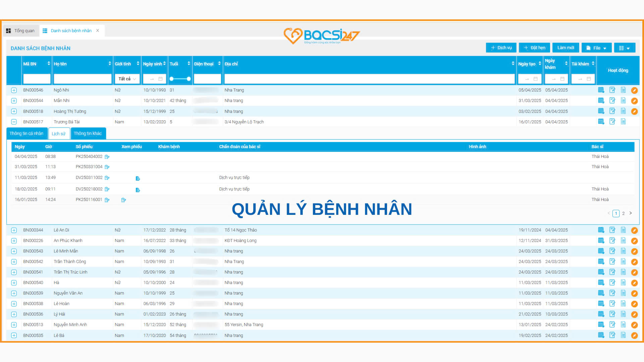Click next page arrow in history pagination
Viewport: 644px width, 362px height.
(631, 213)
